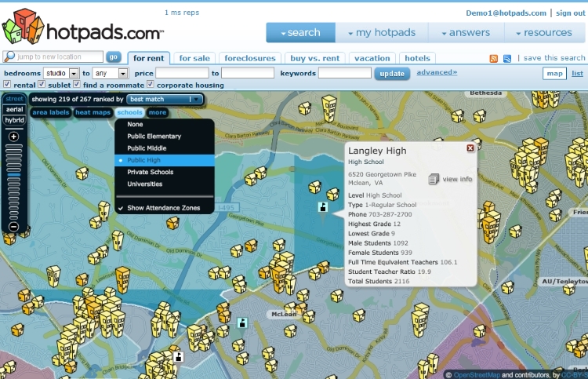Viewport: 588px width, 379px height.
Task: Click the magnifier icon in location box
Action: coord(9,56)
